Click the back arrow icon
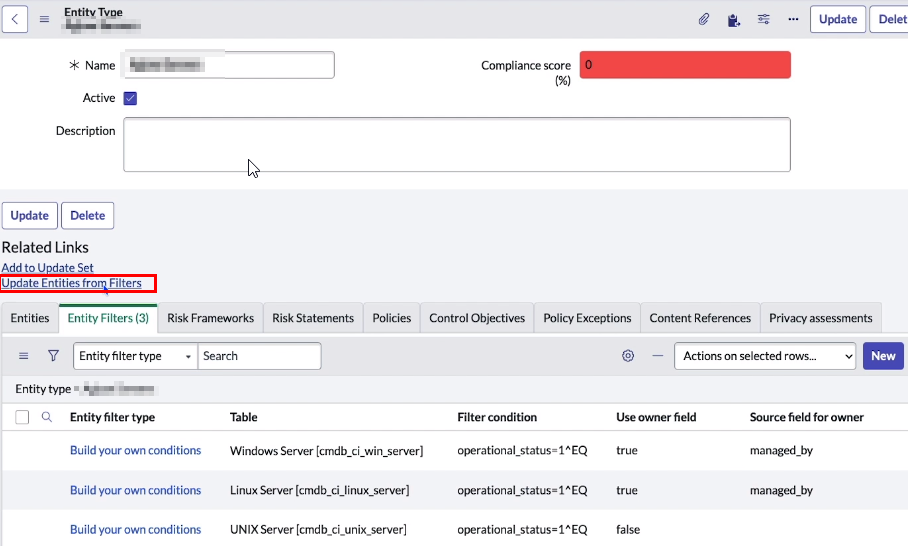The width and height of the screenshot is (908, 546). (16, 19)
